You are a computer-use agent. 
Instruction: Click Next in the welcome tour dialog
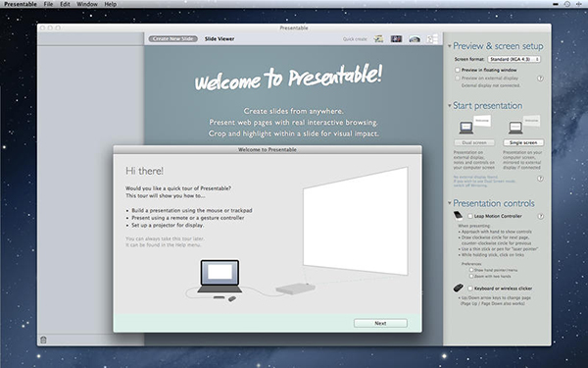point(380,323)
